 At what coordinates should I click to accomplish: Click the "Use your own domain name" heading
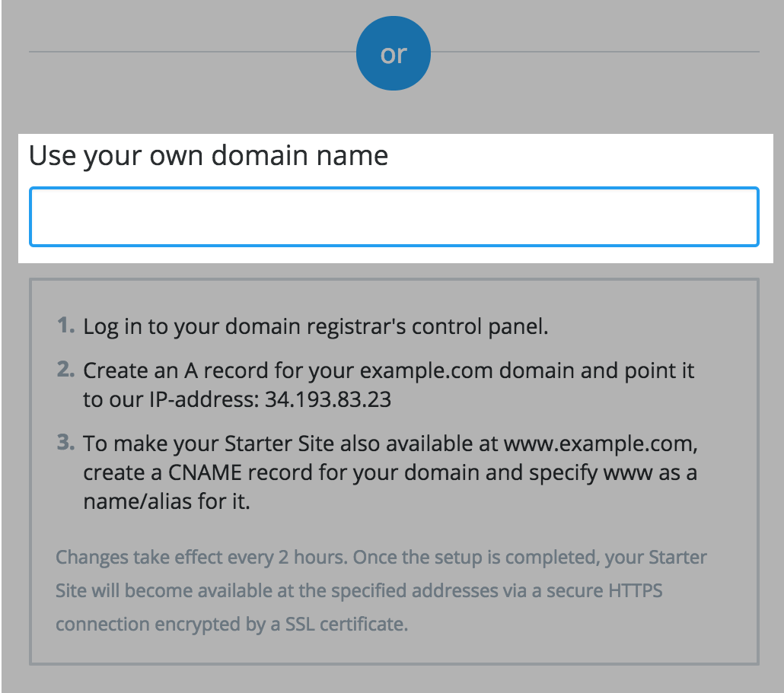point(209,156)
